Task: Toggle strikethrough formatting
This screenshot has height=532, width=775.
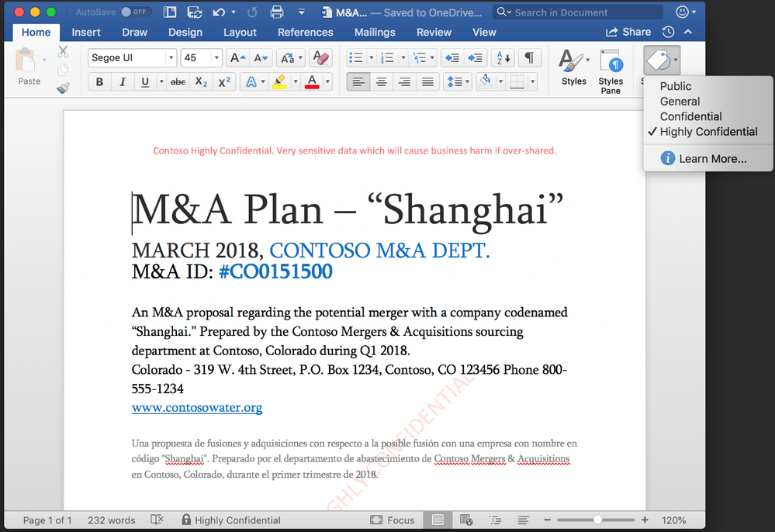Action: point(178,81)
